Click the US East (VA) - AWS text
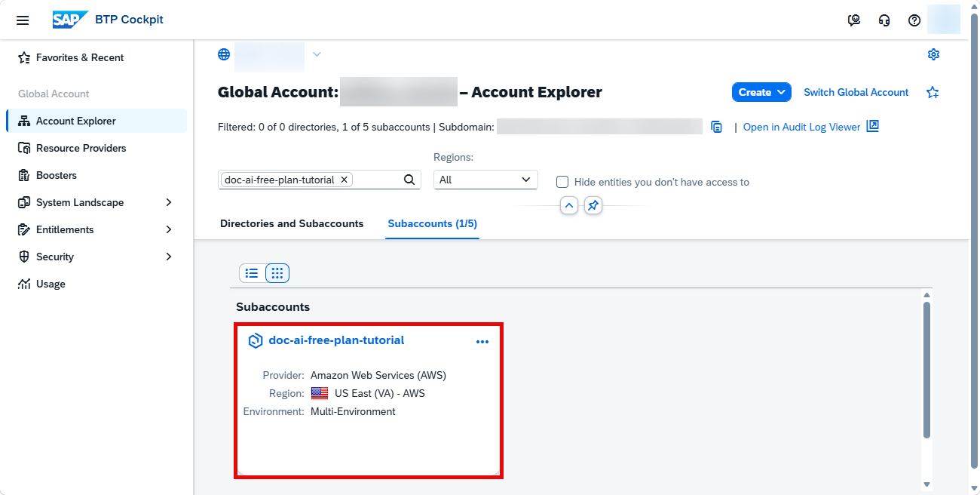The height and width of the screenshot is (495, 980). pos(380,393)
